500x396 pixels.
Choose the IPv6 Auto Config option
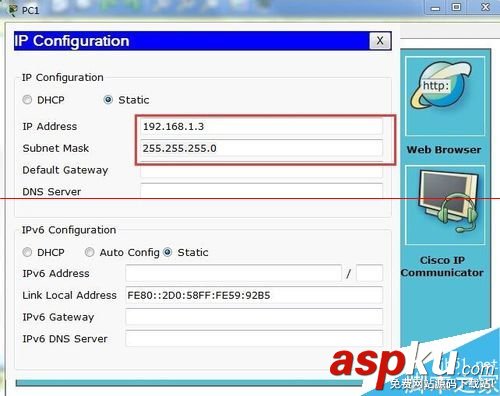point(89,252)
